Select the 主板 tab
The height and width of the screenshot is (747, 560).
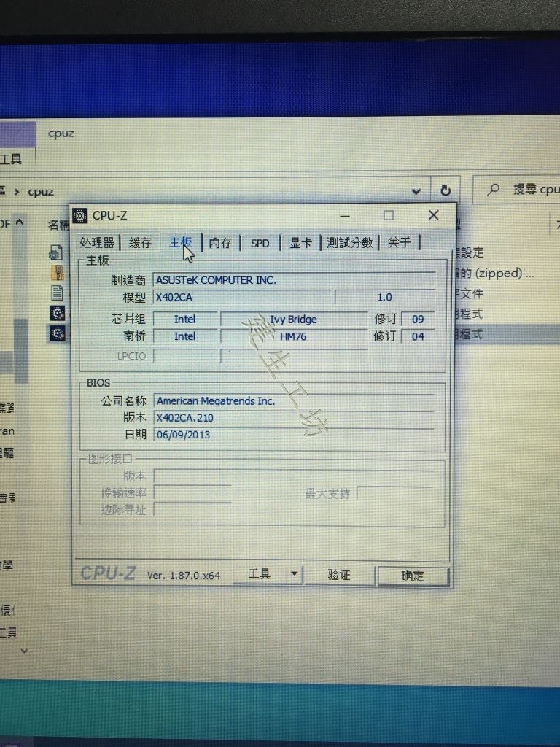click(x=181, y=242)
